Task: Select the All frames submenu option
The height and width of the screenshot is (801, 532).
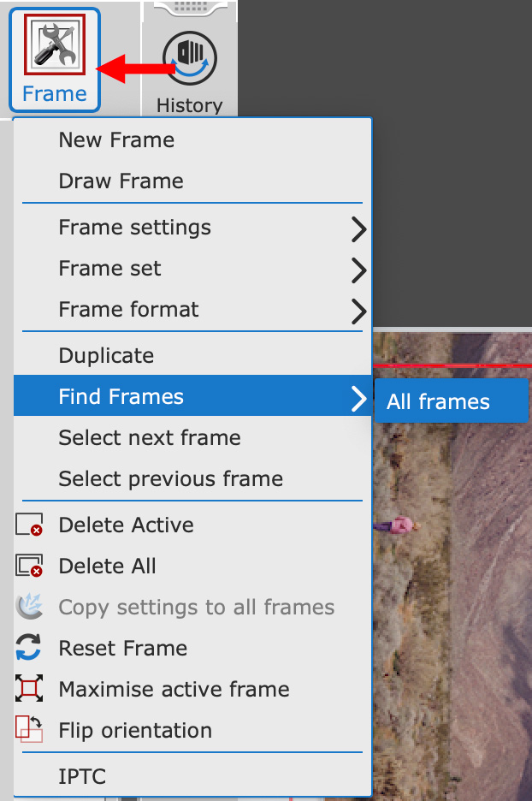Action: 452,401
